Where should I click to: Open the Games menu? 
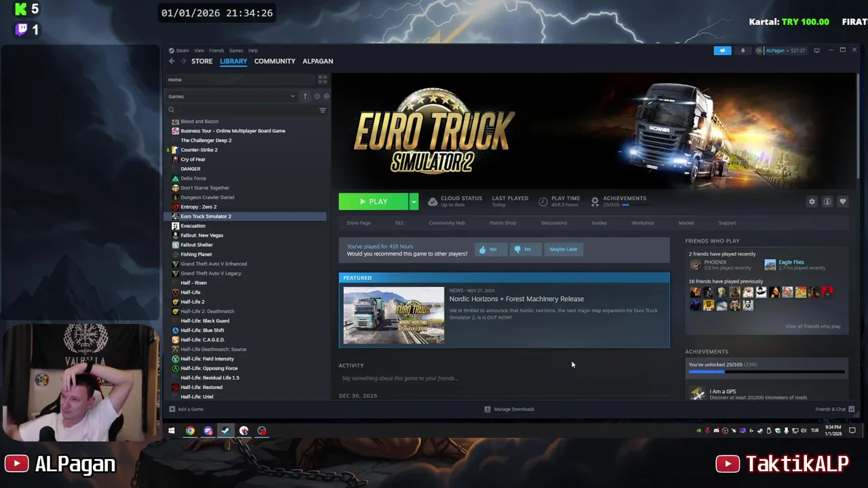(236, 50)
